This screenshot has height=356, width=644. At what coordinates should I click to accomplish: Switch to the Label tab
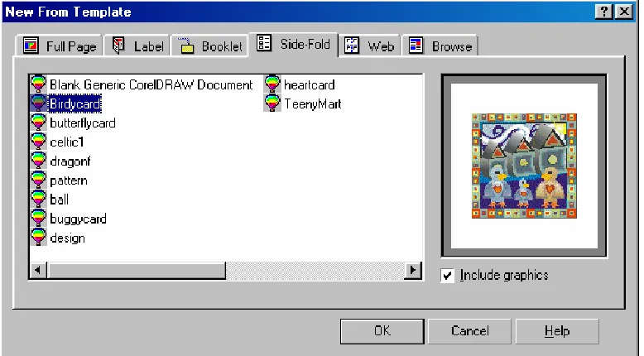tap(136, 46)
